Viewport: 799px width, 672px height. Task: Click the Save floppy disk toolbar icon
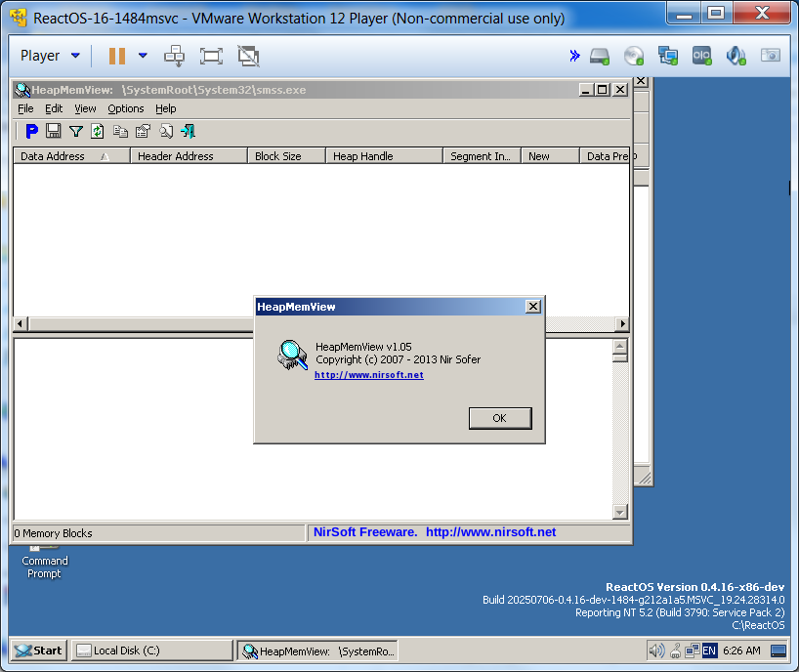[x=54, y=131]
